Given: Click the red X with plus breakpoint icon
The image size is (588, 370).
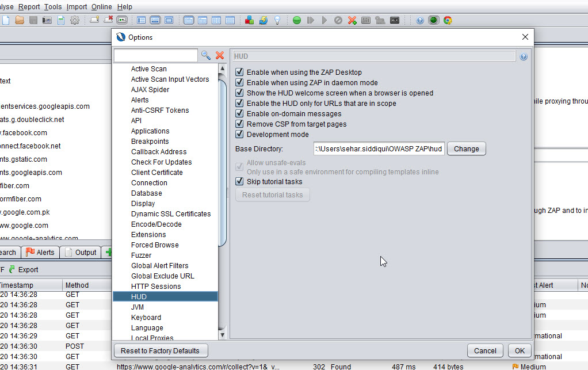Looking at the screenshot, I should click(x=352, y=20).
